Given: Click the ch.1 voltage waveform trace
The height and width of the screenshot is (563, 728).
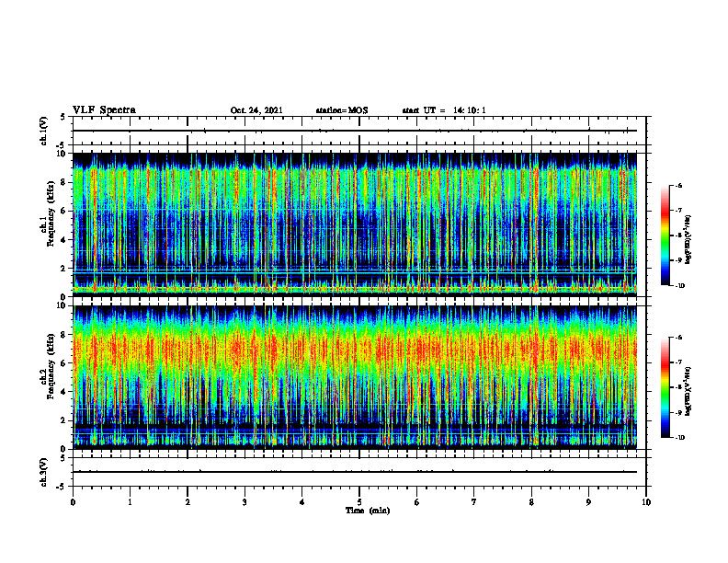Looking at the screenshot, I should [355, 131].
